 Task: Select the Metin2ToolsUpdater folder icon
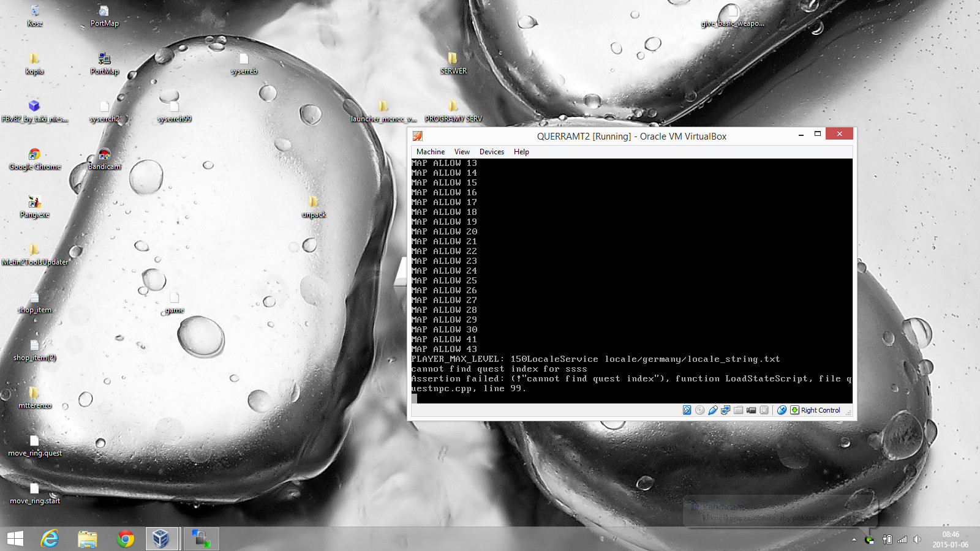tap(35, 255)
